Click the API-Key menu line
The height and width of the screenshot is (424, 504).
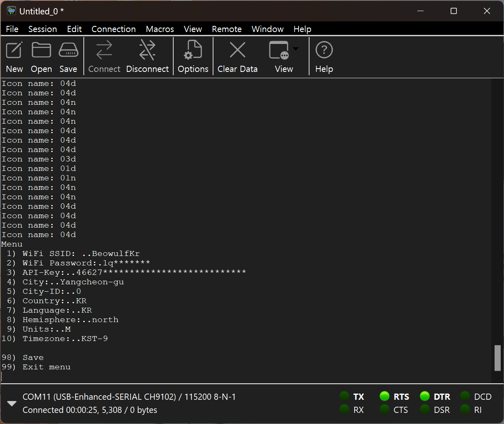tap(126, 272)
